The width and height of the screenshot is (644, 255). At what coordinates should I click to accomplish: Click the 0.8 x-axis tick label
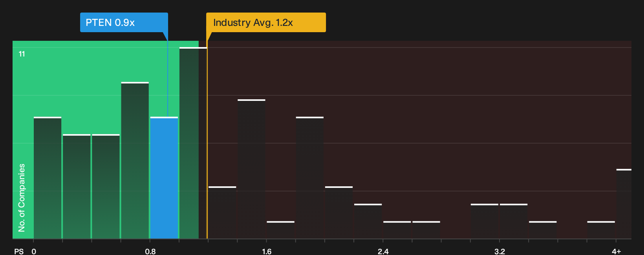pos(150,251)
